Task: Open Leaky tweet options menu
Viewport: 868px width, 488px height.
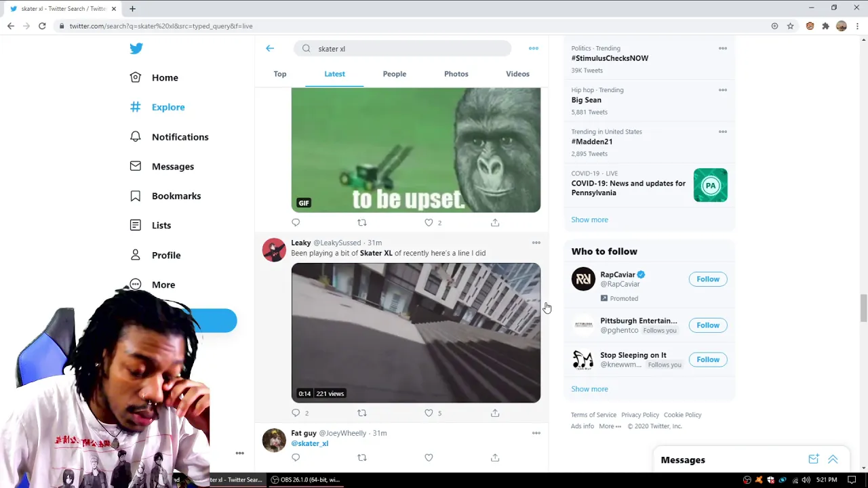Action: (x=536, y=243)
